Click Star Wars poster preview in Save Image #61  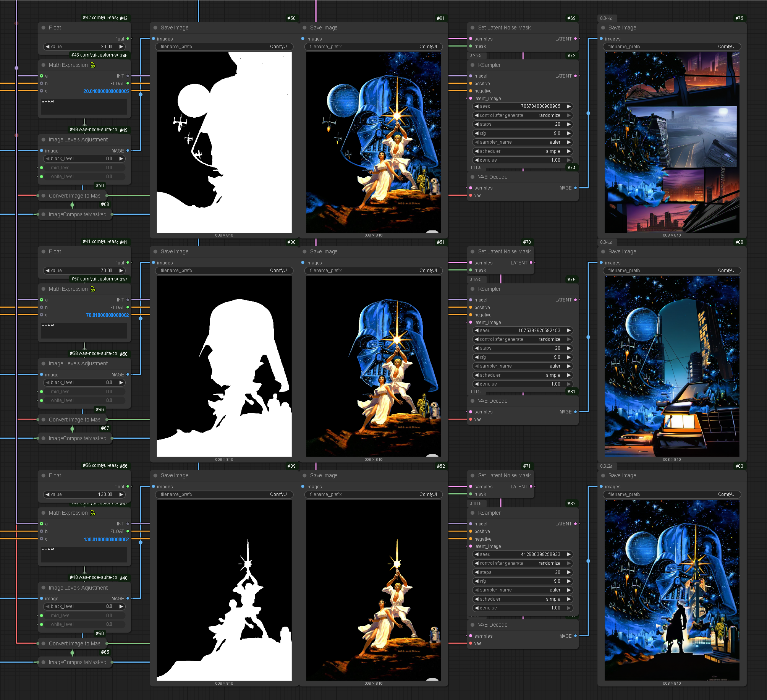coord(374,143)
